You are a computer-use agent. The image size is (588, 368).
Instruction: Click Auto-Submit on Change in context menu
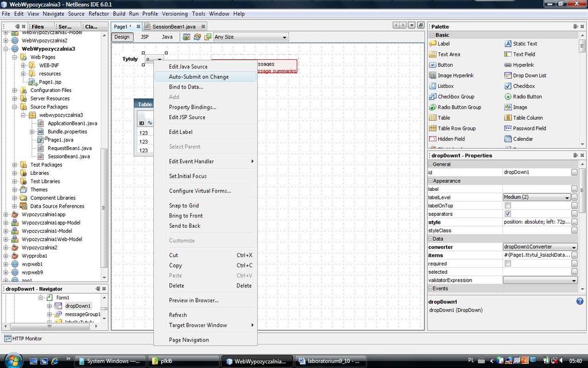(x=206, y=76)
